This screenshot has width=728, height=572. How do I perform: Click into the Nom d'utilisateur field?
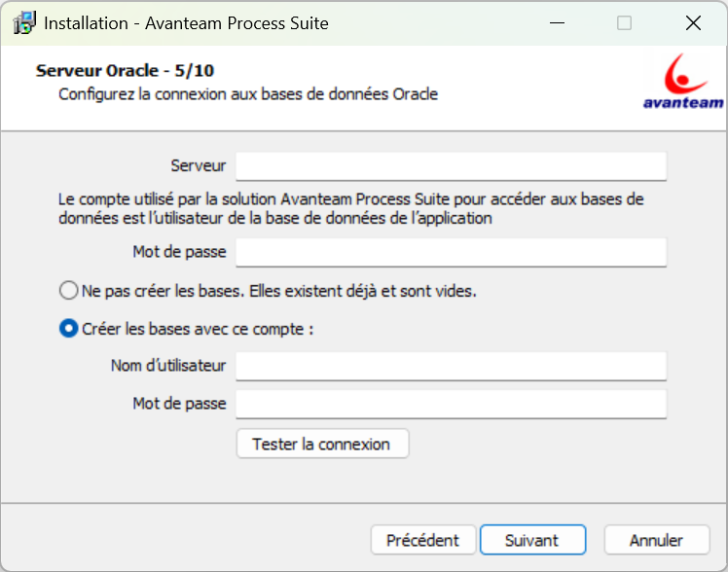(451, 367)
